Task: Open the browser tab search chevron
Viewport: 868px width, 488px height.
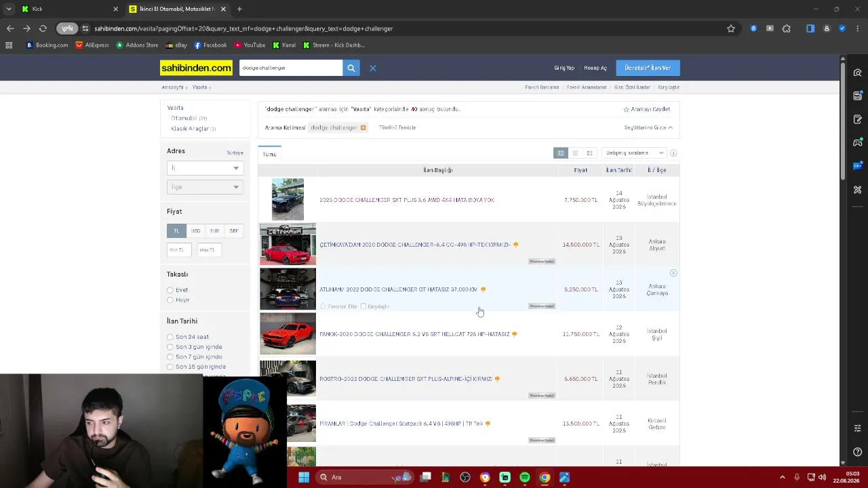Action: point(9,9)
